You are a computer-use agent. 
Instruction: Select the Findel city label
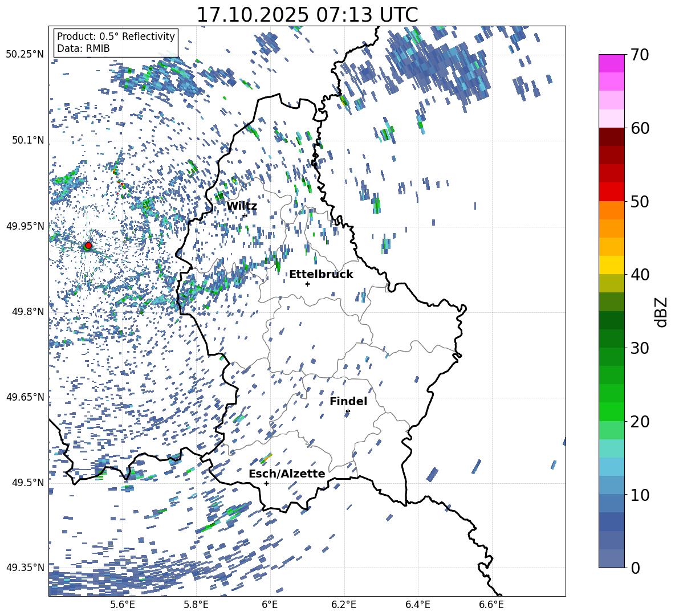(348, 402)
